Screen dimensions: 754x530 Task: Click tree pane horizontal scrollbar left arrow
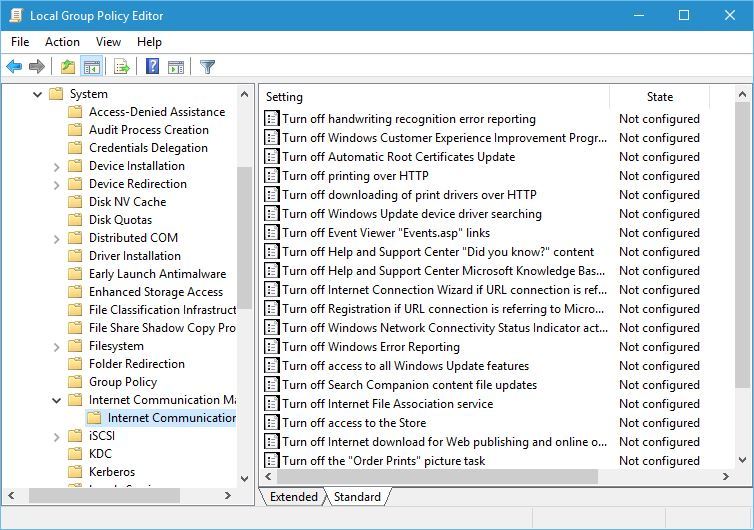(x=12, y=495)
